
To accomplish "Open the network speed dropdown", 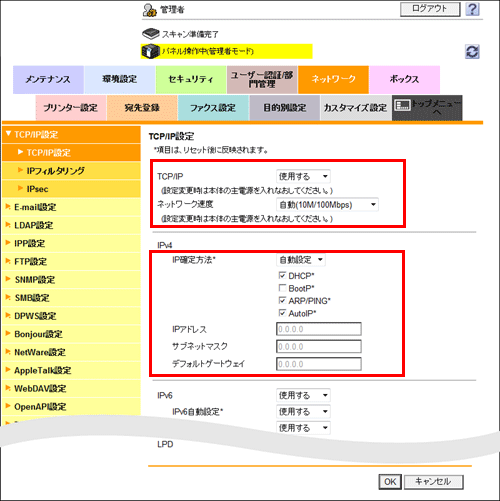I will point(327,205).
